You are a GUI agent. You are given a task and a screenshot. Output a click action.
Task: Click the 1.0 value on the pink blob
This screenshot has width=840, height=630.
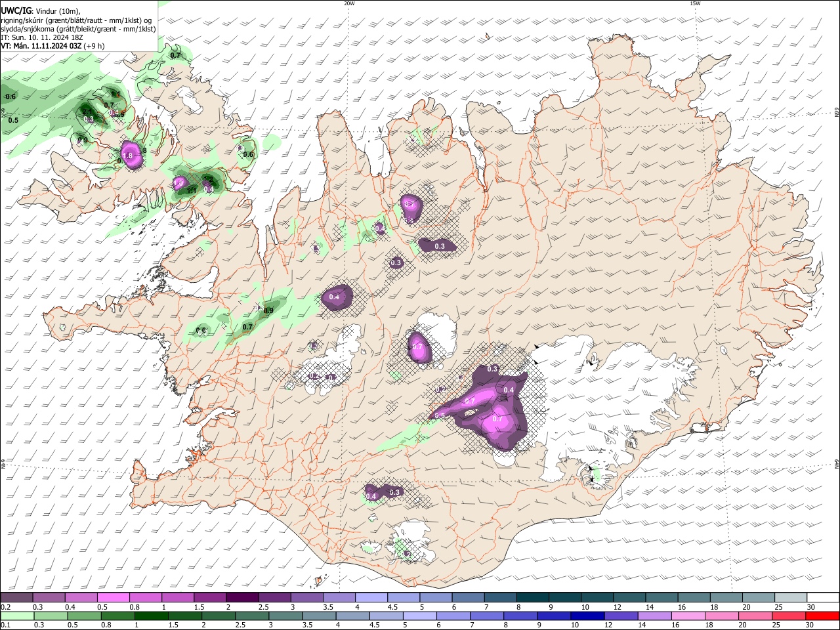178,183
